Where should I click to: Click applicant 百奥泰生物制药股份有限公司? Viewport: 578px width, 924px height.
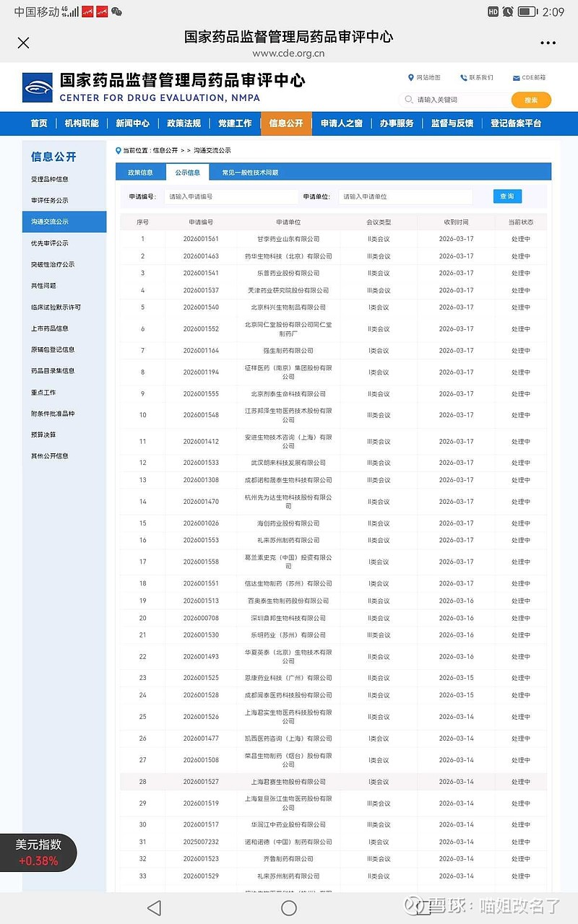pyautogui.click(x=288, y=601)
